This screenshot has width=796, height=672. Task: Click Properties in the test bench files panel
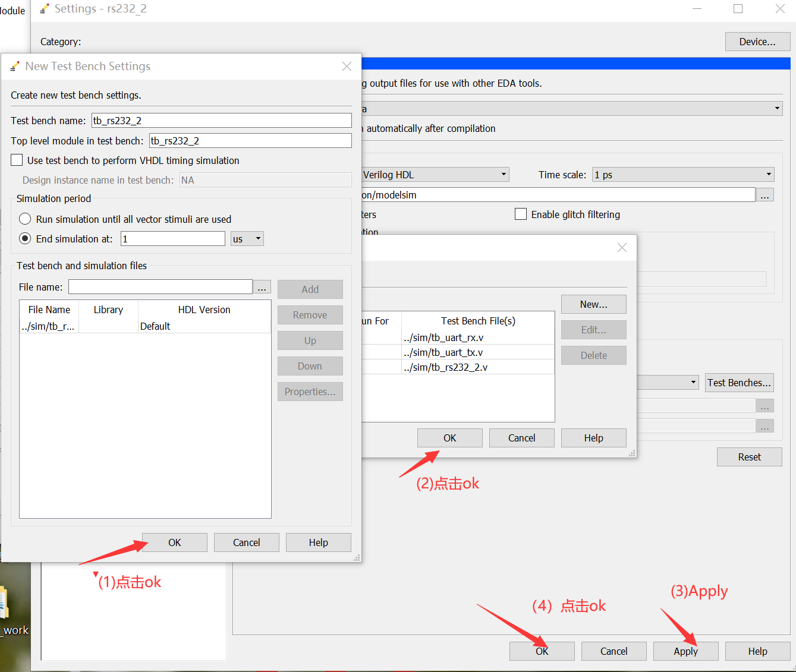pos(310,392)
